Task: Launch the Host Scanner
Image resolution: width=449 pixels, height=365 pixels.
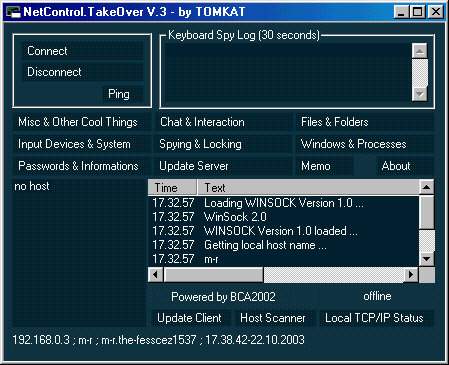Action: (275, 318)
